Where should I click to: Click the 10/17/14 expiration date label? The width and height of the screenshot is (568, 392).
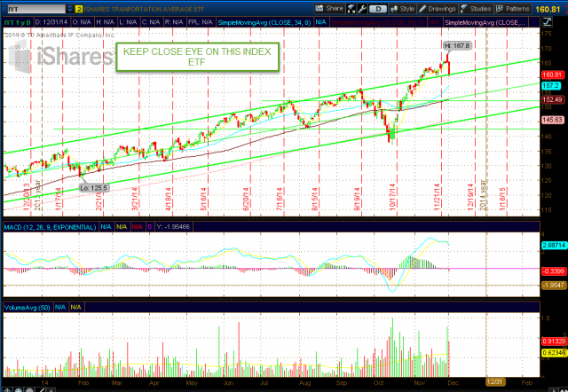tap(392, 197)
